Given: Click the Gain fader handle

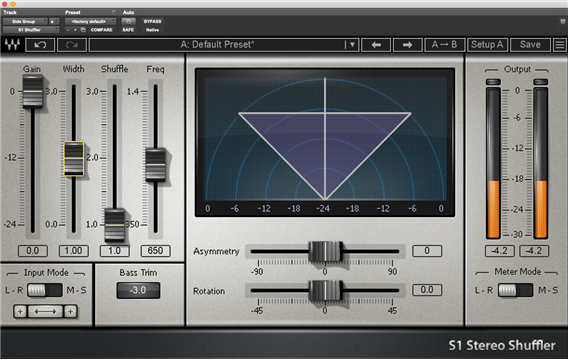Looking at the screenshot, I should (33, 91).
